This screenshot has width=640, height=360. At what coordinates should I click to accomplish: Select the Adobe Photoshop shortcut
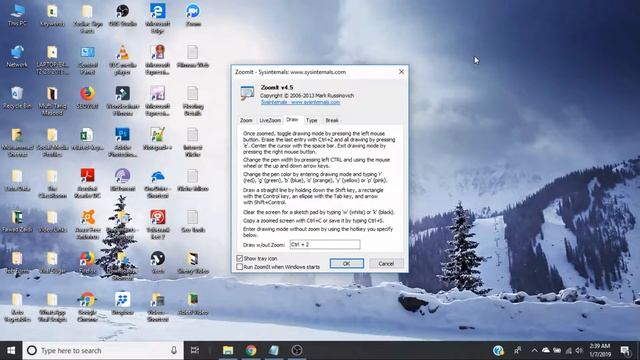coord(122,142)
